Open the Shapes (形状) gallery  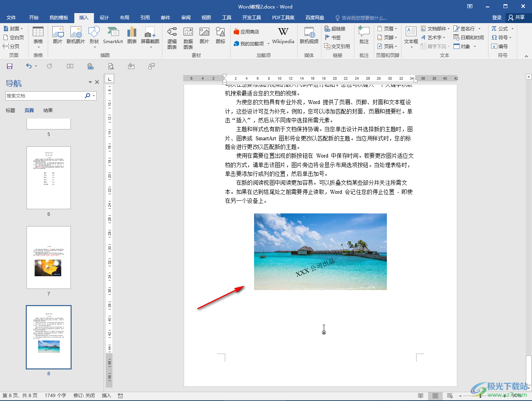[94, 37]
